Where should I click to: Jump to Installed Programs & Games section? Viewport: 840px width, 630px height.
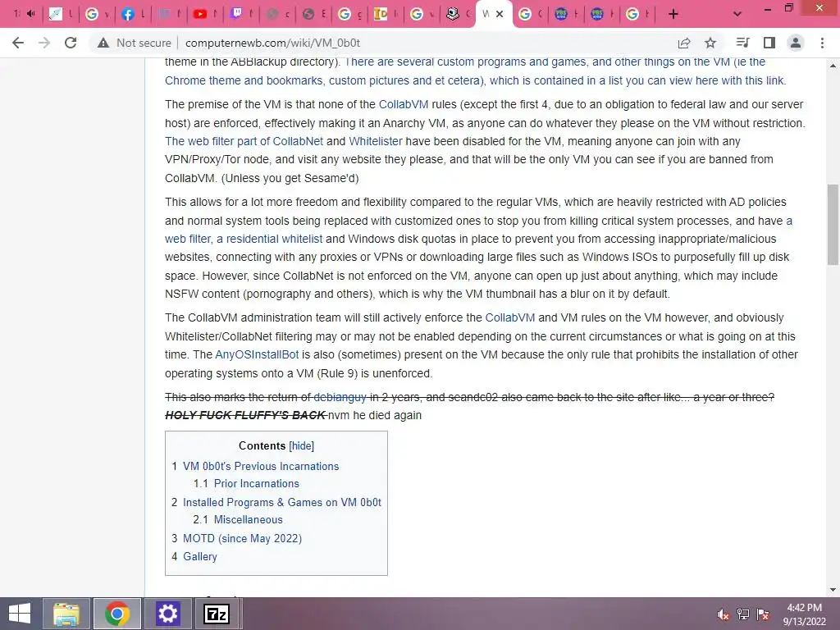click(x=282, y=503)
